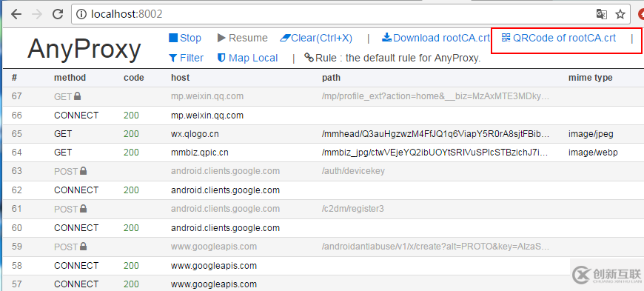Select row 61 /c2dm/register3 path

pyautogui.click(x=353, y=209)
